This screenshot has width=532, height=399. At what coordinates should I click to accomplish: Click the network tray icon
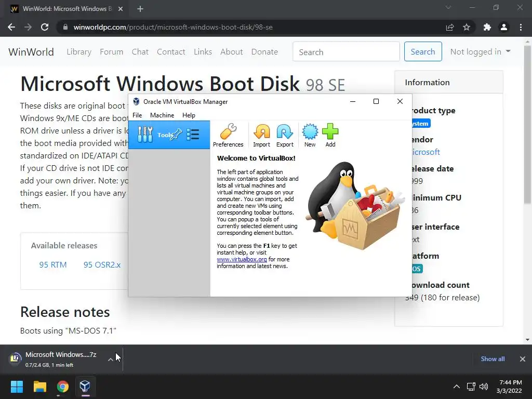pos(471,387)
